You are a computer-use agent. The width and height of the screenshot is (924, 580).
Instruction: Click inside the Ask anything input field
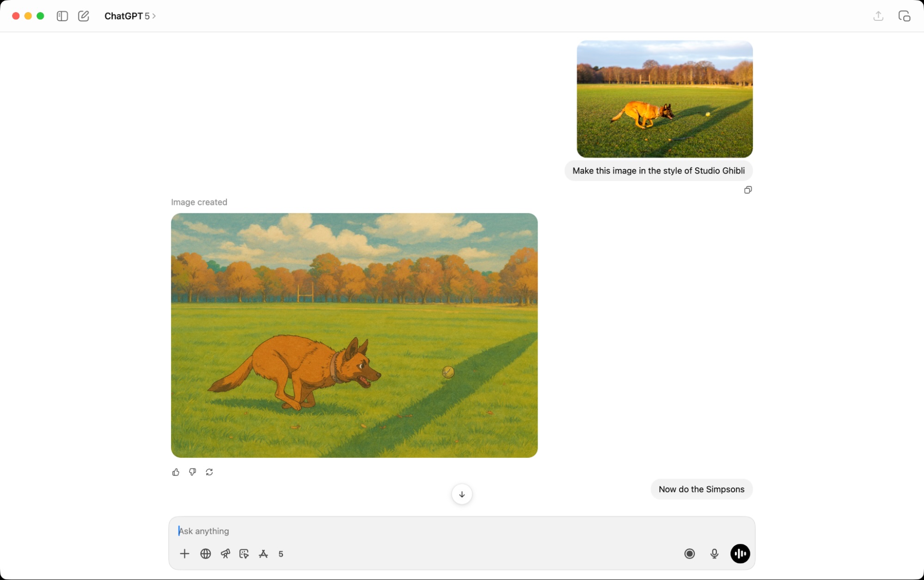tap(416, 531)
